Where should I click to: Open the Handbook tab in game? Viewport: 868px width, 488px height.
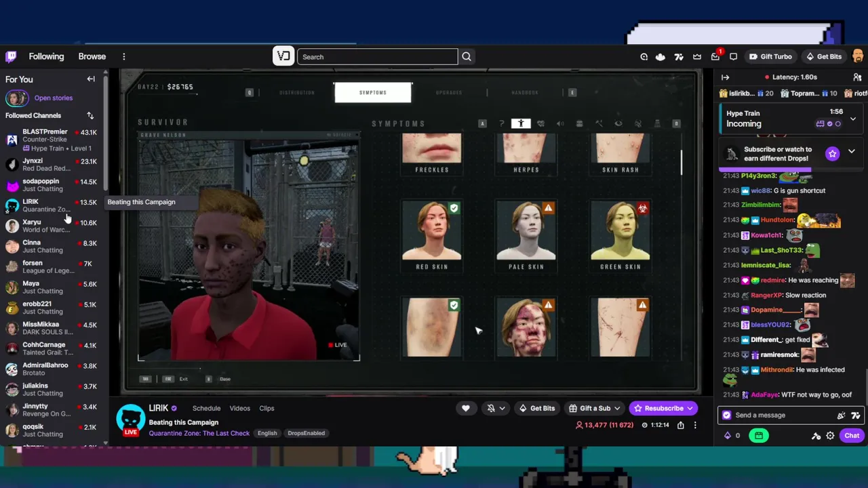point(525,93)
